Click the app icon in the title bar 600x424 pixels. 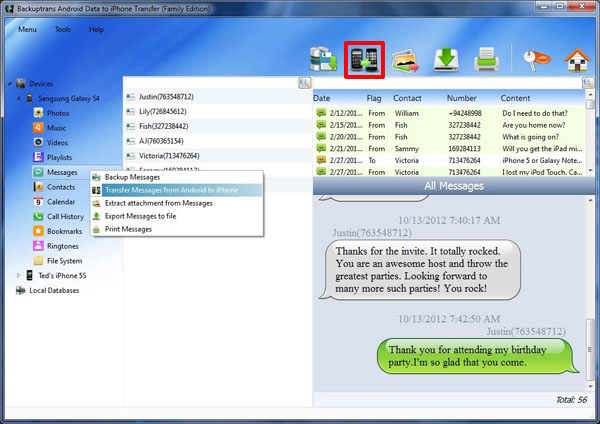pos(10,8)
